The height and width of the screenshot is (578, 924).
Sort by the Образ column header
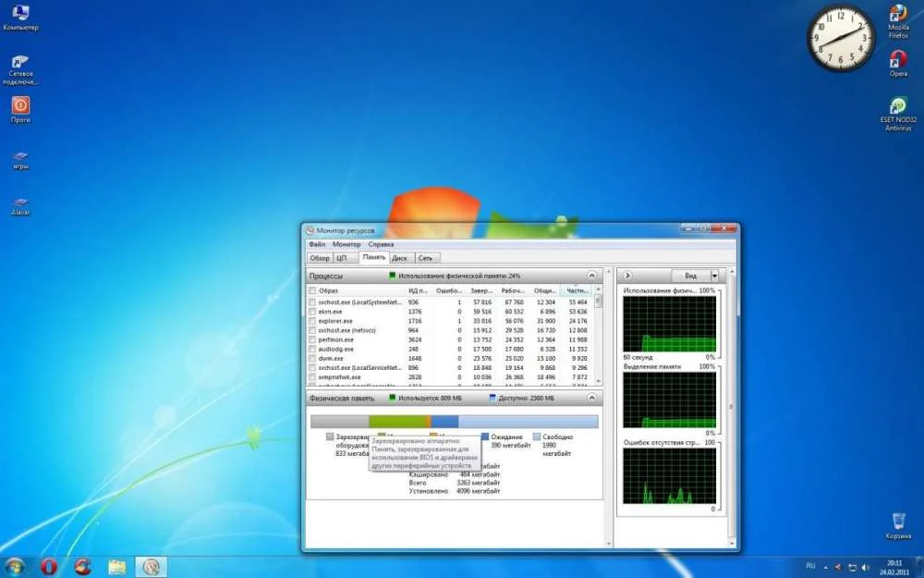pos(361,290)
